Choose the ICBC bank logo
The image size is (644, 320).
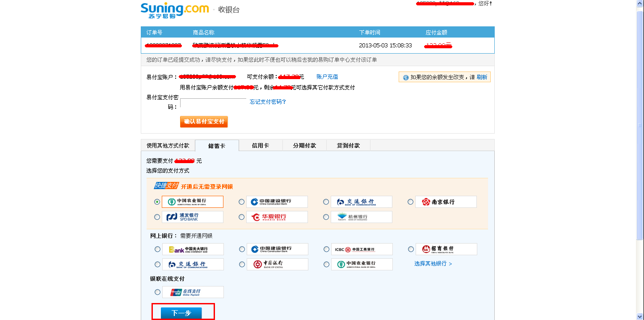pos(362,249)
